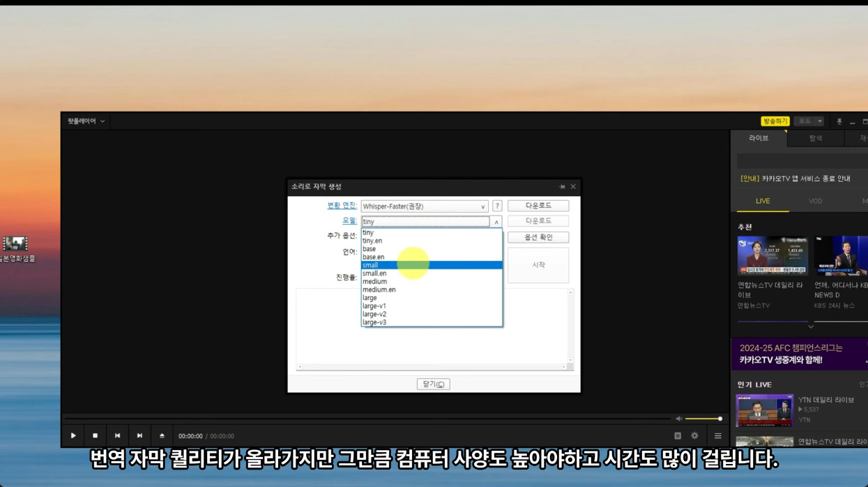This screenshot has width=868, height=487.
Task: Click the Play button in player controls
Action: (73, 436)
